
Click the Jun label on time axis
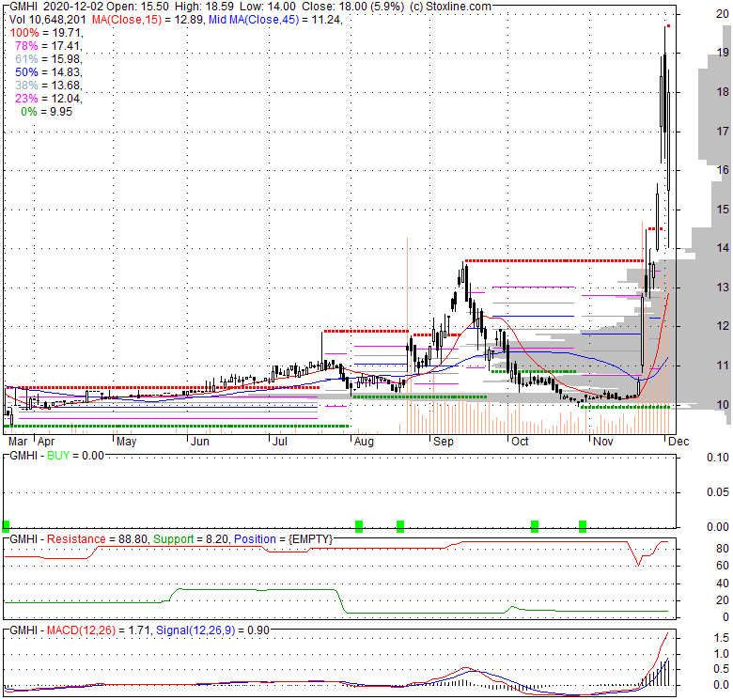click(x=199, y=442)
